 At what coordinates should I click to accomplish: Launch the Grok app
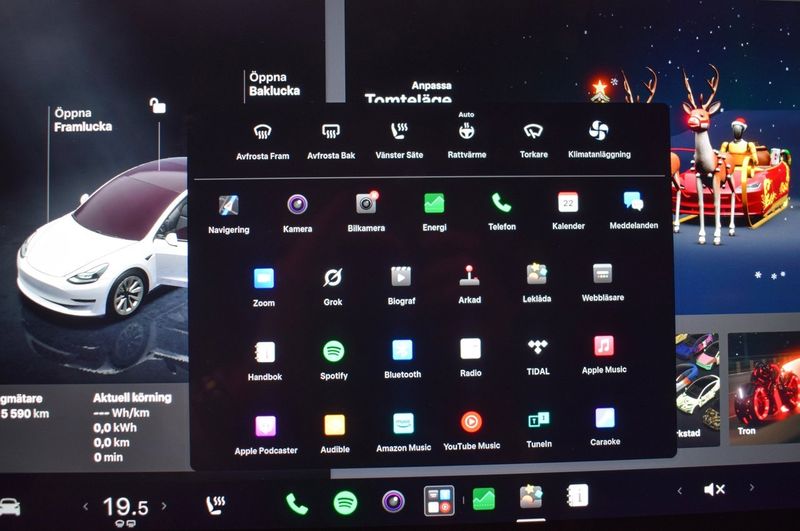coord(333,286)
